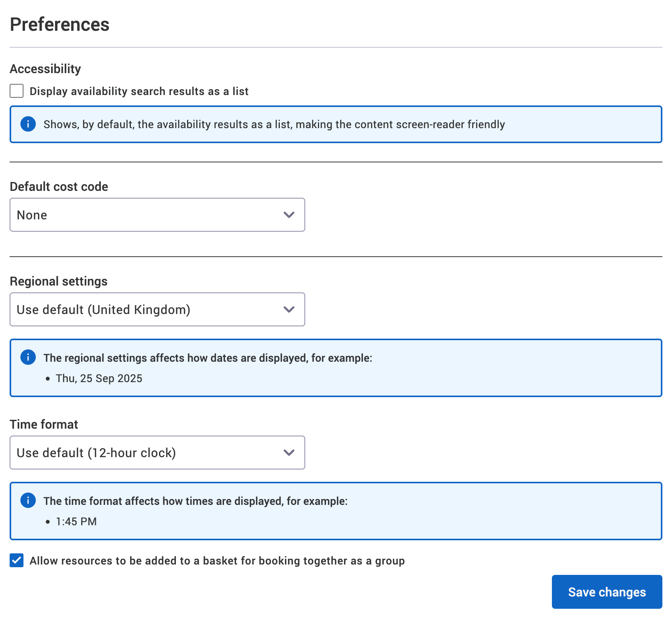Image resolution: width=672 pixels, height=618 pixels.
Task: Open the Time format dropdown
Action: click(x=157, y=453)
